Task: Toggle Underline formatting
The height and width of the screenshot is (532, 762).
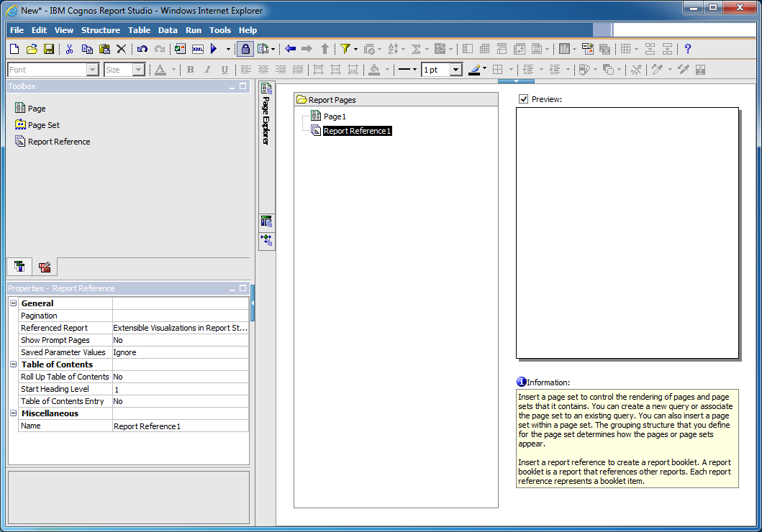Action: pyautogui.click(x=224, y=70)
